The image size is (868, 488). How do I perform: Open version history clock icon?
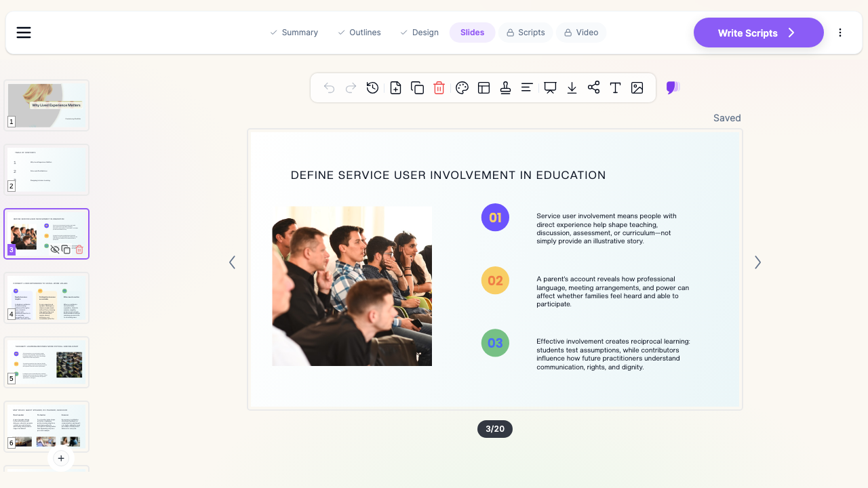[x=372, y=87]
